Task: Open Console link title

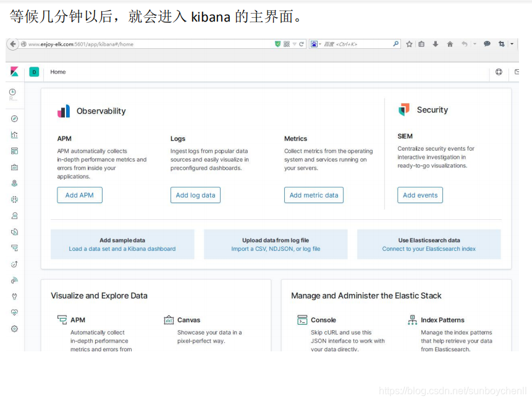Action: (x=323, y=320)
